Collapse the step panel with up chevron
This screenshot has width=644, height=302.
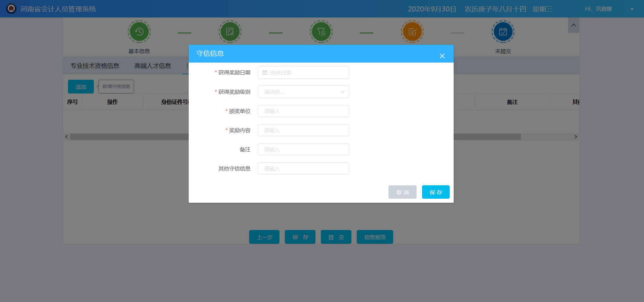573,25
